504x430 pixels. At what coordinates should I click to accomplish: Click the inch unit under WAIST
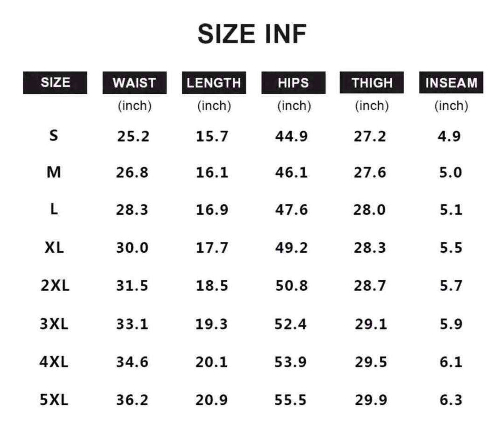coord(135,106)
